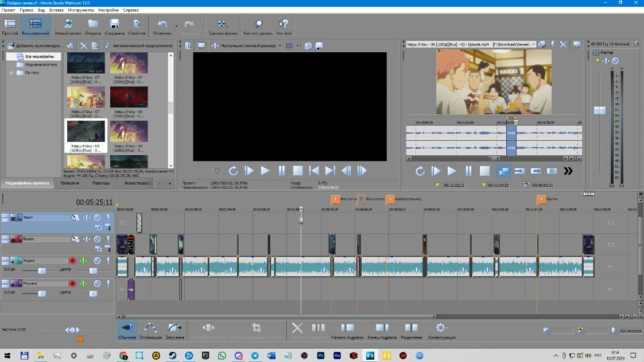The image size is (644, 362).
Task: Click Play in the main preview window
Action: [x=265, y=170]
